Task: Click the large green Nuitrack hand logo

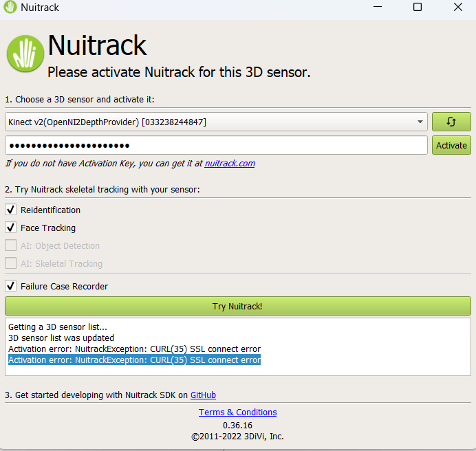Action: pyautogui.click(x=25, y=54)
